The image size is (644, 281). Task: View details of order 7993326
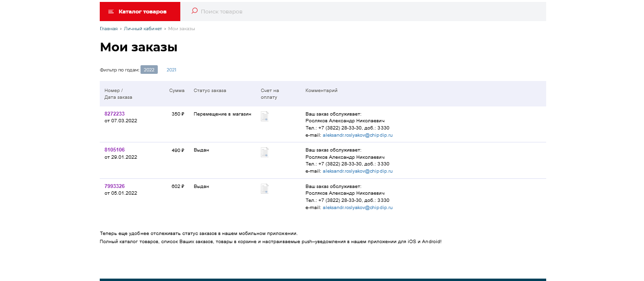[x=115, y=187]
